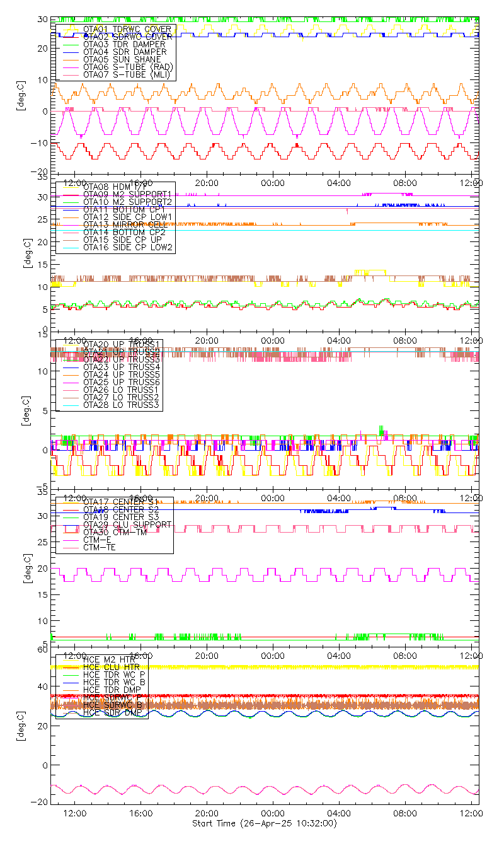Select the -10 y-axis tick on top plot
The width and height of the screenshot is (504, 851).
pos(40,142)
